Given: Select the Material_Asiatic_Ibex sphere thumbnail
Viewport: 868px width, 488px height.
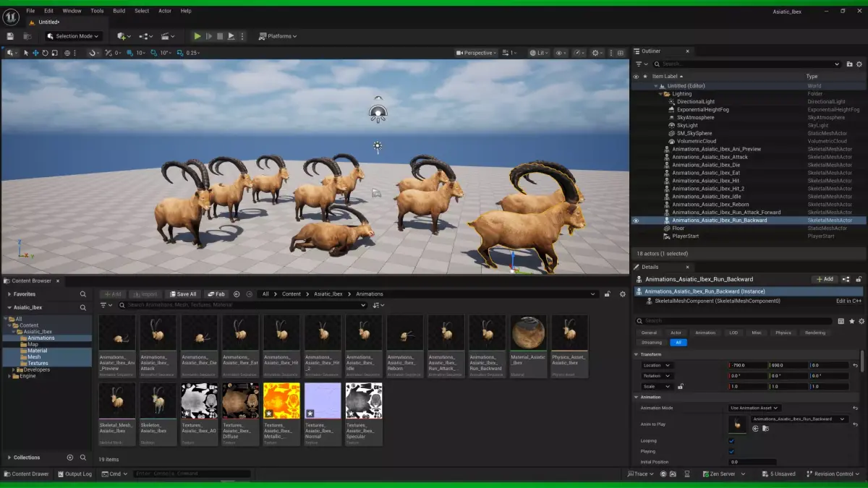Looking at the screenshot, I should pos(528,333).
